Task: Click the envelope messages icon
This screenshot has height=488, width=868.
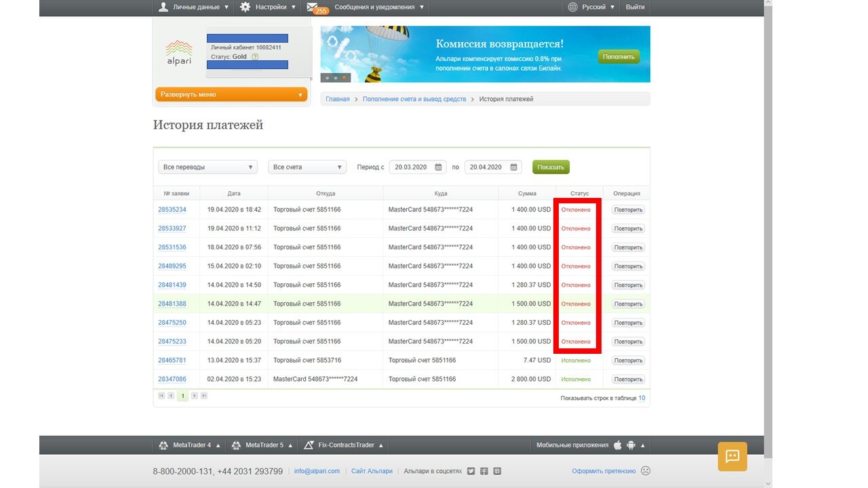Action: (313, 7)
